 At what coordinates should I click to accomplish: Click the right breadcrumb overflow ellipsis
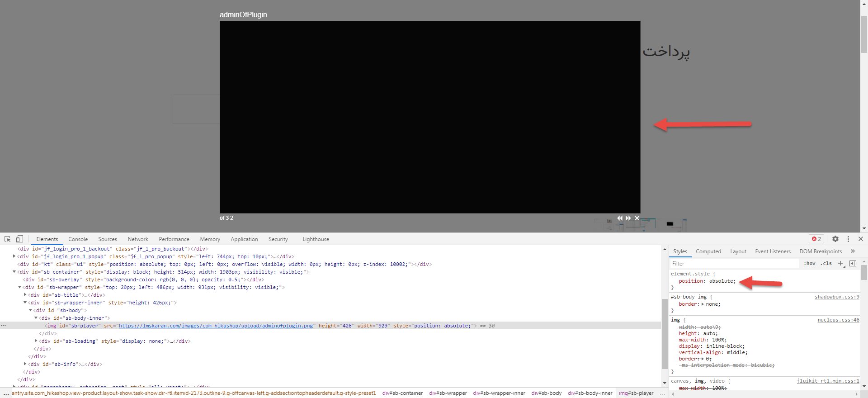pos(662,393)
